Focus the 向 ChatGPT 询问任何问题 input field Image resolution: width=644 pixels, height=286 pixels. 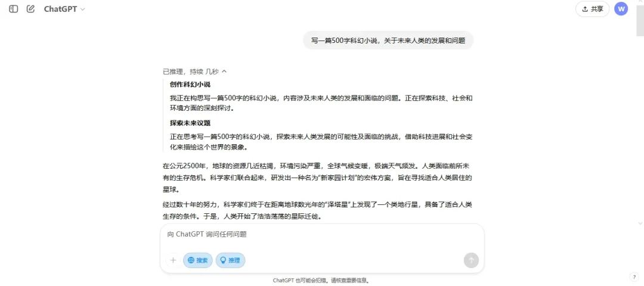[x=322, y=235]
